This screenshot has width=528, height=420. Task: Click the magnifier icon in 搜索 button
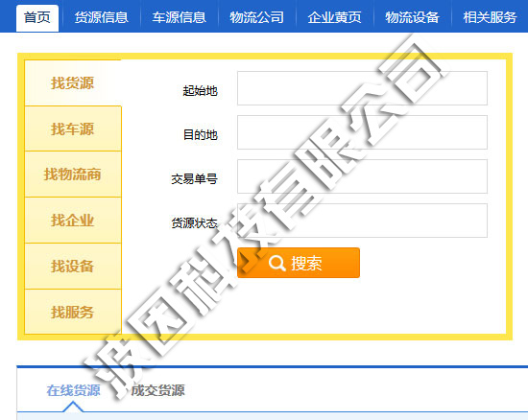pos(277,264)
